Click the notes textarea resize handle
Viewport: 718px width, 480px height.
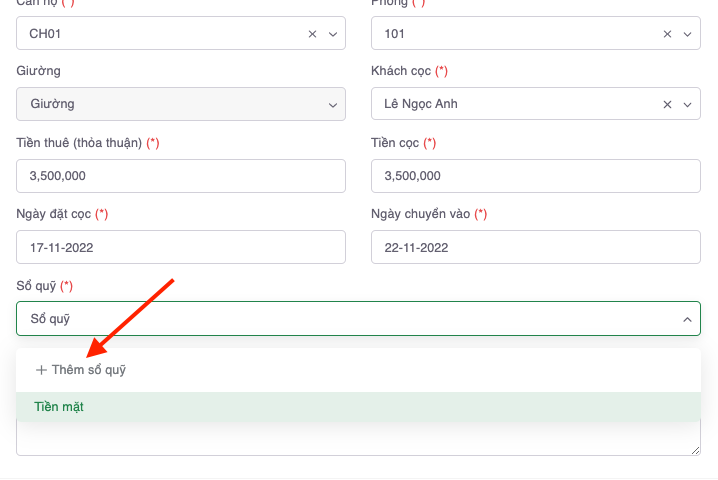click(696, 451)
